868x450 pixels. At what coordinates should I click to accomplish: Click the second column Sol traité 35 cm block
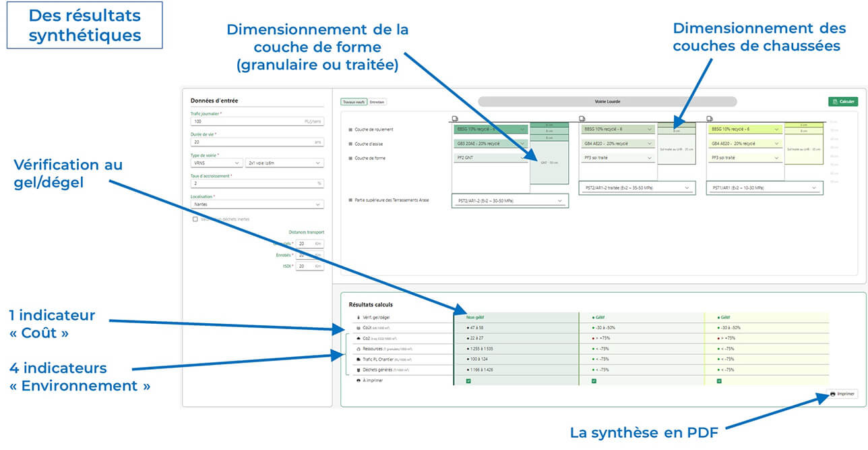coord(675,148)
